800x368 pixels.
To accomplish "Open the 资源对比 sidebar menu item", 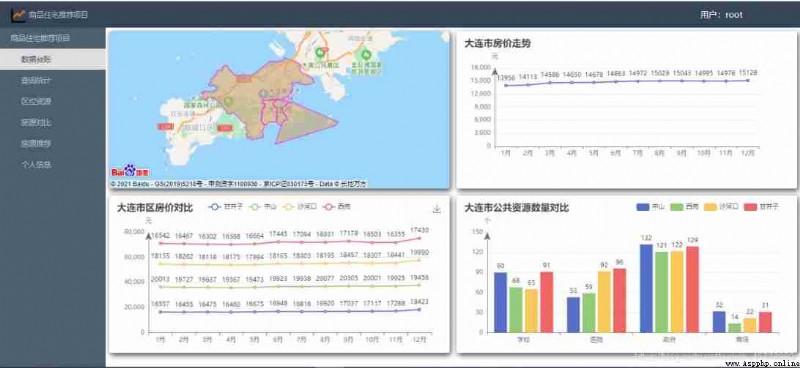I will click(53, 122).
